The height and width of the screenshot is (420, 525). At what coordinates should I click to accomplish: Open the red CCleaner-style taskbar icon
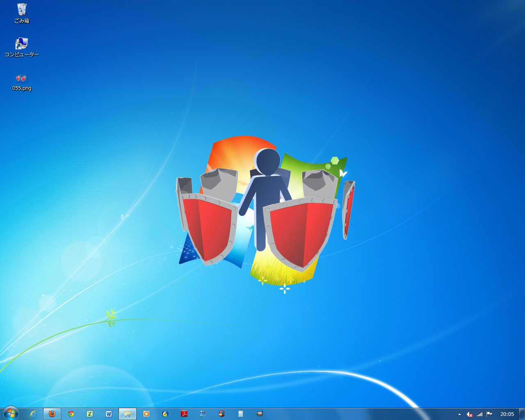point(222,414)
